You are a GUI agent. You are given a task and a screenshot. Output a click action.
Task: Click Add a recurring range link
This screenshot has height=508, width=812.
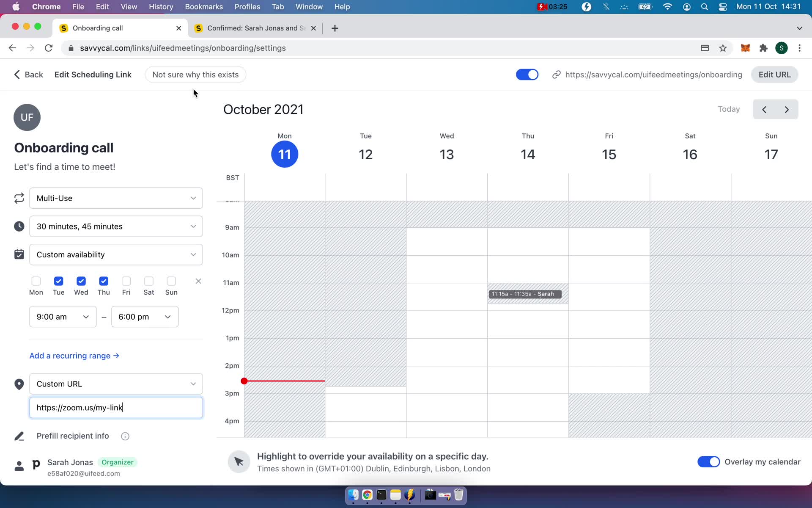pyautogui.click(x=74, y=355)
